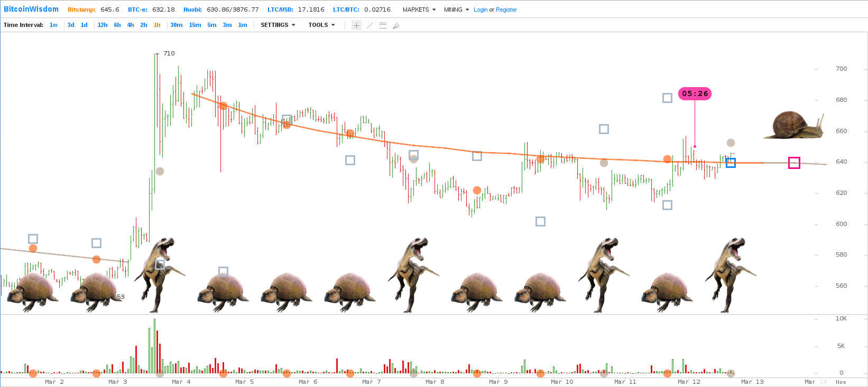Switch time interval to 1w
This screenshot has height=387, width=868.
pyautogui.click(x=53, y=25)
